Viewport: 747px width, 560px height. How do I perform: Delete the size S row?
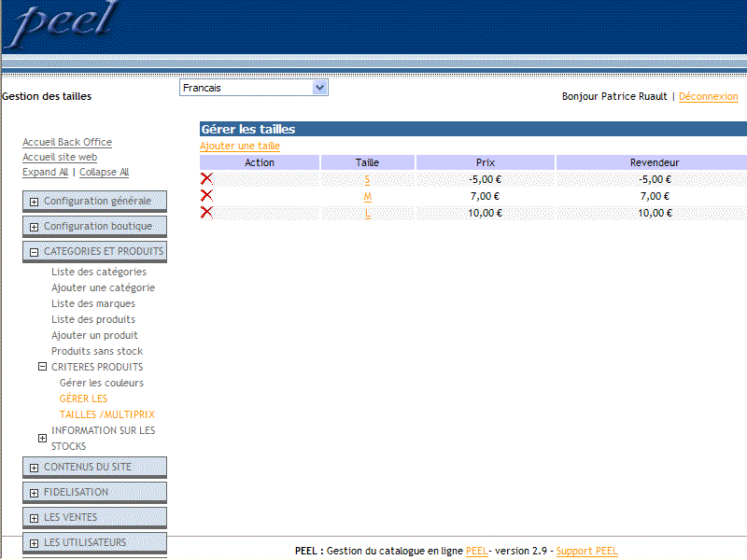tap(206, 179)
